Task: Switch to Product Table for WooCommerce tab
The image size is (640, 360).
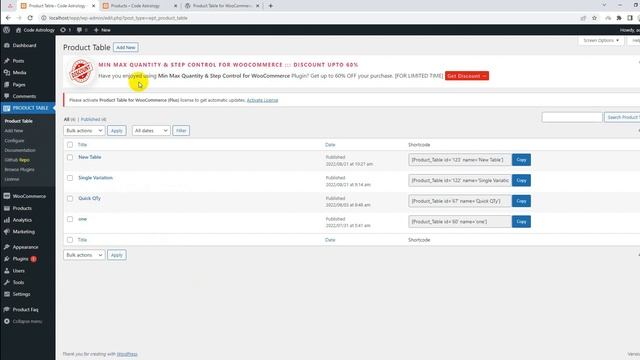Action: coord(222,6)
